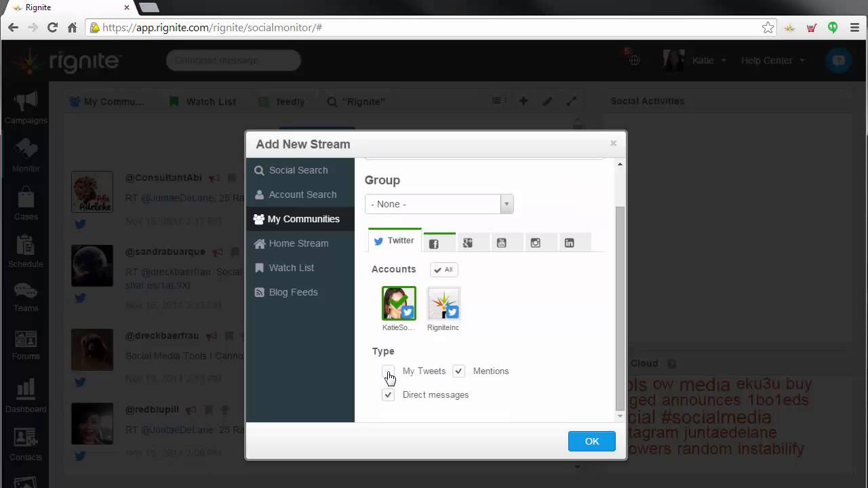The image size is (868, 488).
Task: Click the dialog scrollbar up arrow
Action: pos(620,165)
